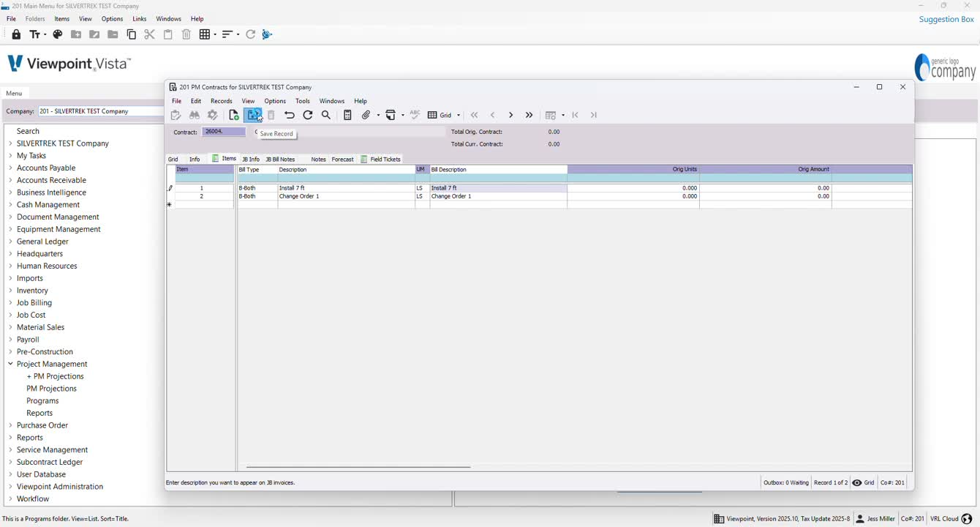Switch to the Notes tab
The width and height of the screenshot is (980, 527).
(x=318, y=159)
